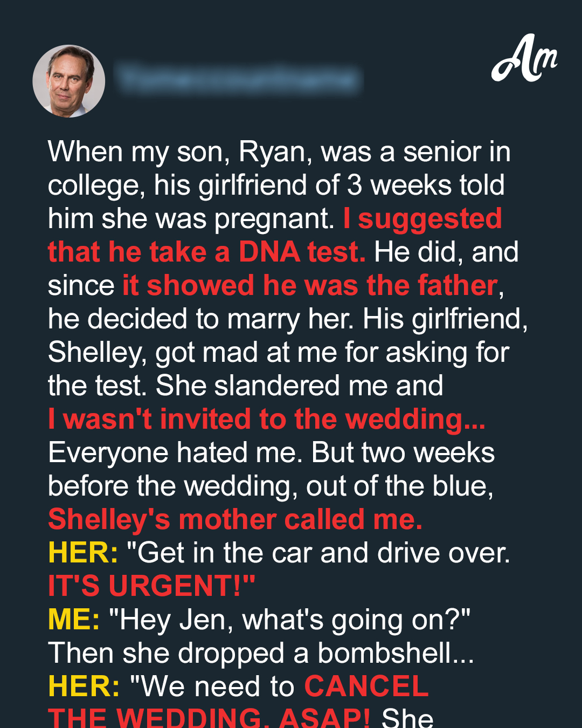The image size is (582, 728).
Task: Open the Am logo in the corner
Action: 524,58
